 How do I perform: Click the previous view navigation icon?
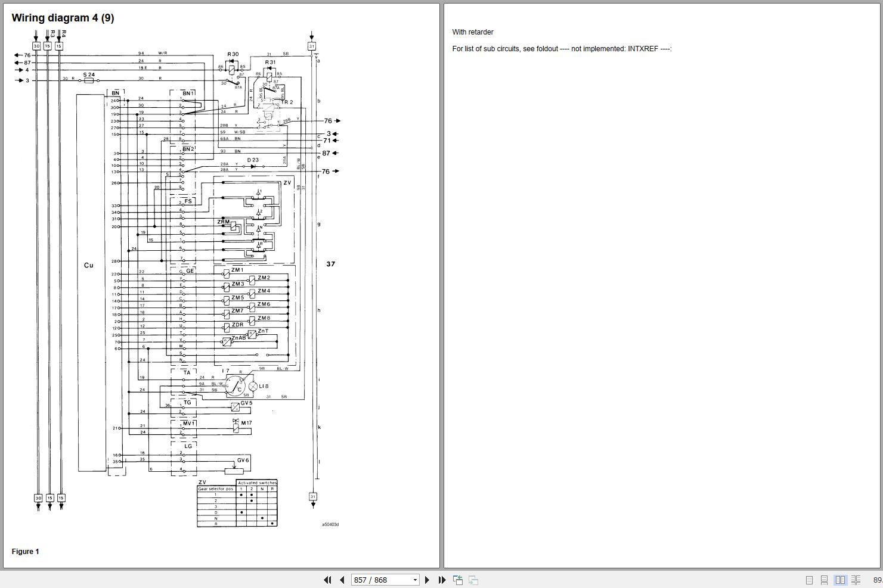click(458, 580)
